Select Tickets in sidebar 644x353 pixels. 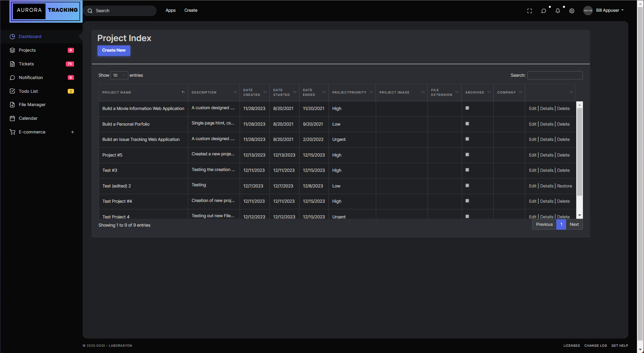[26, 64]
